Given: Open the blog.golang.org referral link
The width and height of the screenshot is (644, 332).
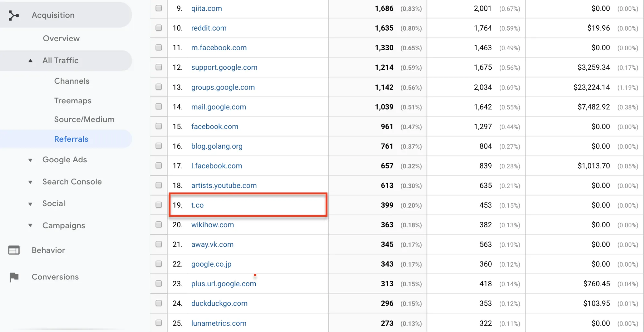Looking at the screenshot, I should pyautogui.click(x=217, y=146).
